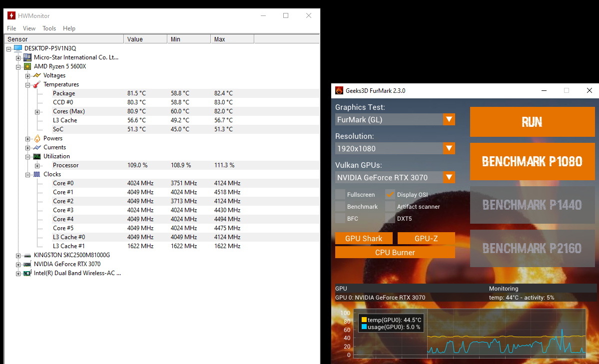Click the Temperatures thermometer icon
Image resolution: width=599 pixels, height=364 pixels.
point(37,84)
